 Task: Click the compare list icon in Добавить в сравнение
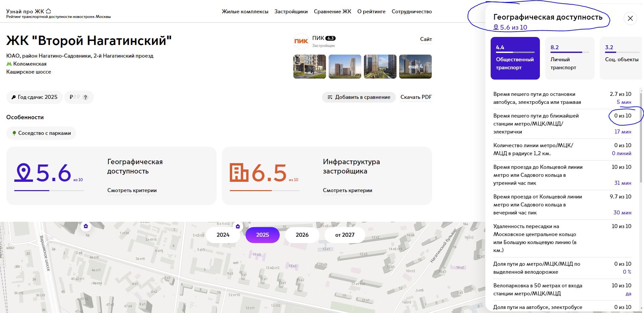pos(330,97)
